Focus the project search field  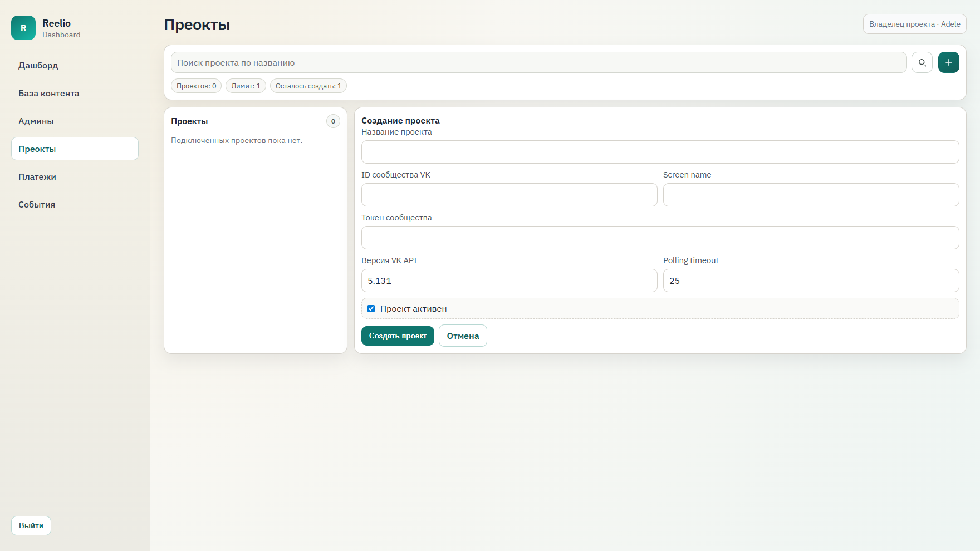(538, 62)
